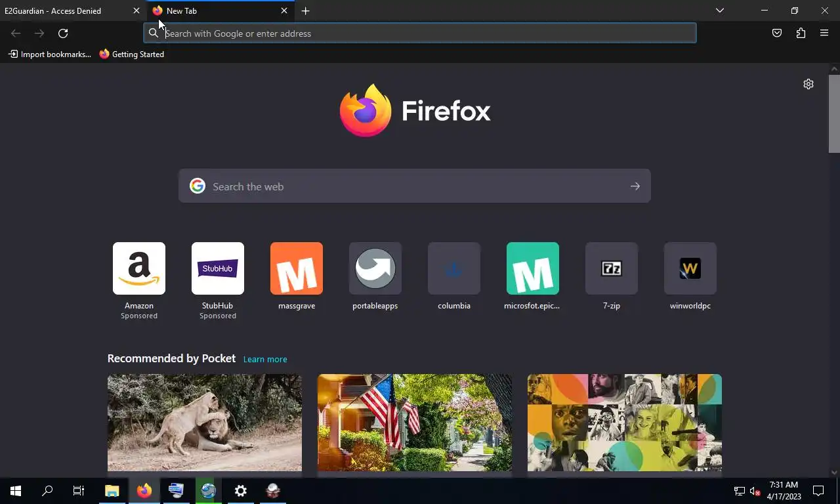This screenshot has width=840, height=504.
Task: Open the Settings gear on taskbar
Action: tap(241, 491)
